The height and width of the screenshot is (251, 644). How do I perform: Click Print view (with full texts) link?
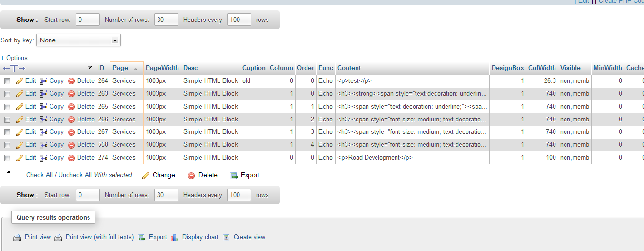tap(99, 237)
